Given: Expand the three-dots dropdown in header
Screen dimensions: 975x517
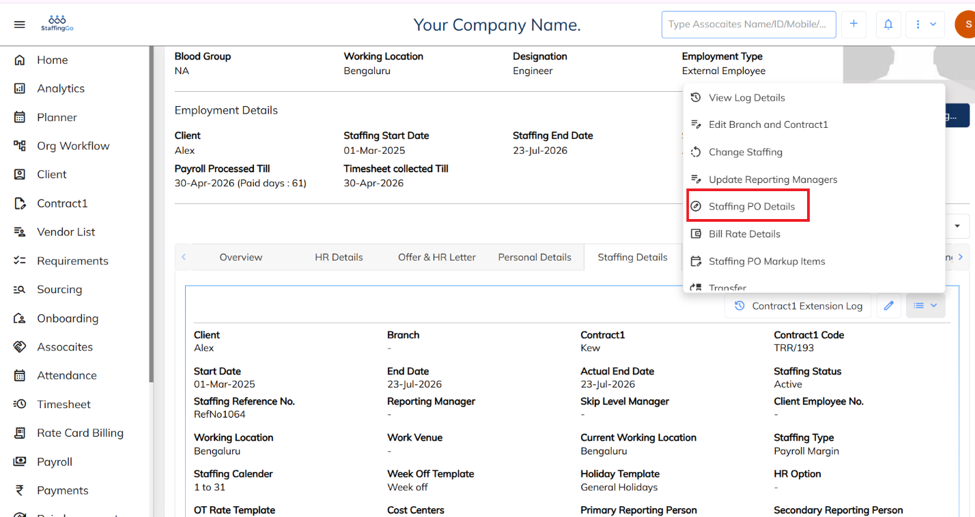Looking at the screenshot, I should 925,24.
